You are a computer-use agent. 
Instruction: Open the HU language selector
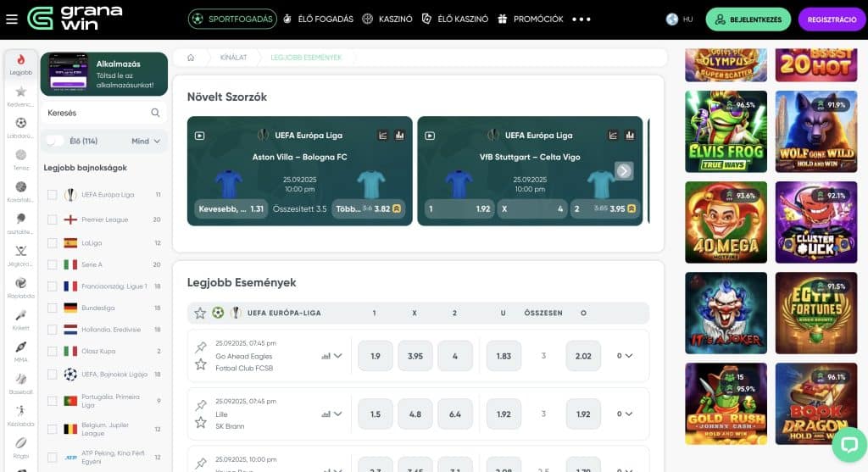tap(680, 19)
